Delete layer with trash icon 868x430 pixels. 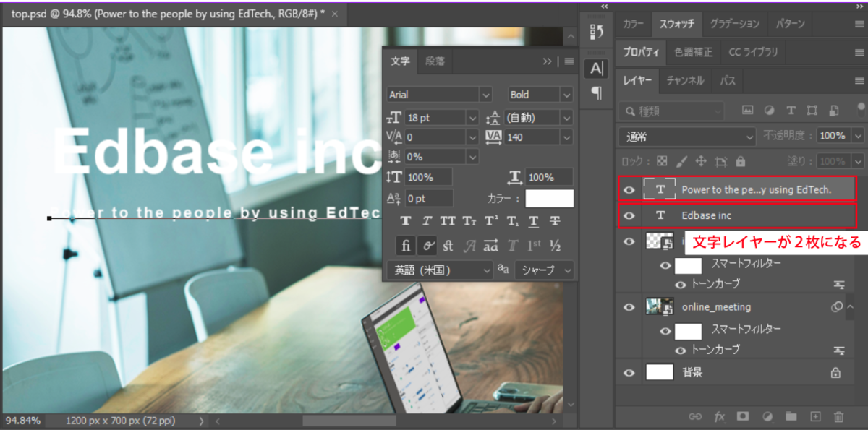839,416
